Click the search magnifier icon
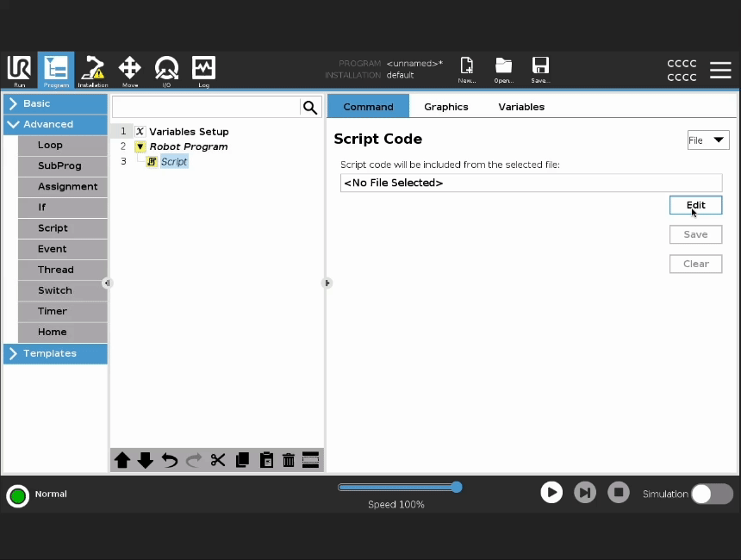This screenshot has height=560, width=741. [310, 107]
